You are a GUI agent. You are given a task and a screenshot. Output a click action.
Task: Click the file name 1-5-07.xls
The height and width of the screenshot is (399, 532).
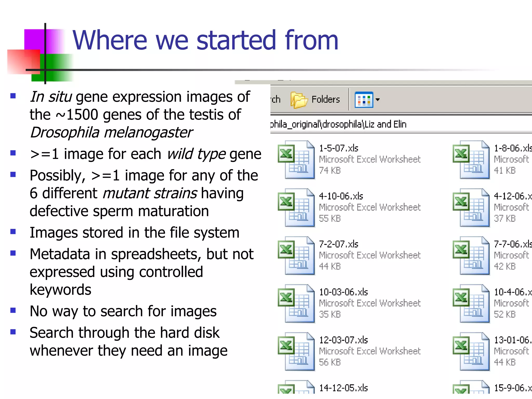[338, 148]
